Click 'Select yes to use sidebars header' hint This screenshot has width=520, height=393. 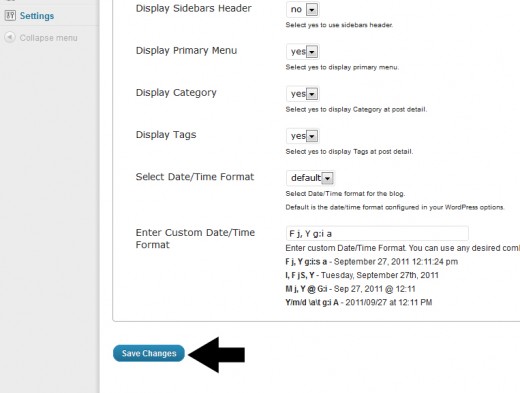pos(339,25)
